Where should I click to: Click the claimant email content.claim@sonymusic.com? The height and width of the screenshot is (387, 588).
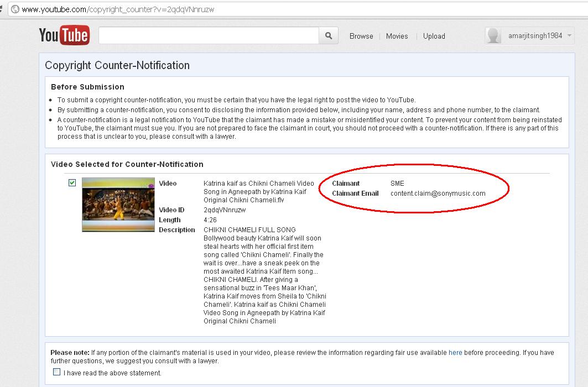438,193
